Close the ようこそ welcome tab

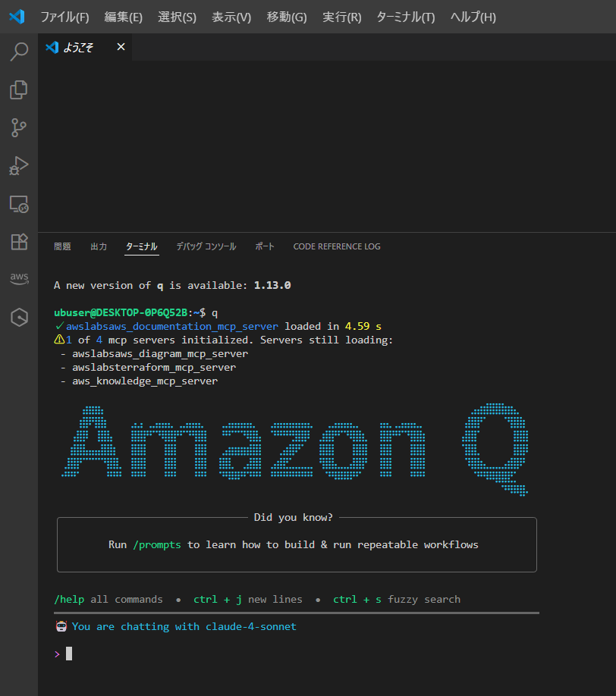(121, 46)
